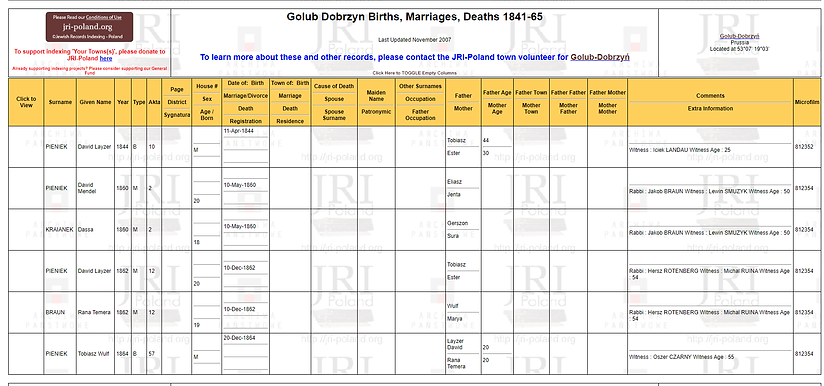824x386 pixels.
Task: Click the donate 'here' link
Action: pos(106,59)
